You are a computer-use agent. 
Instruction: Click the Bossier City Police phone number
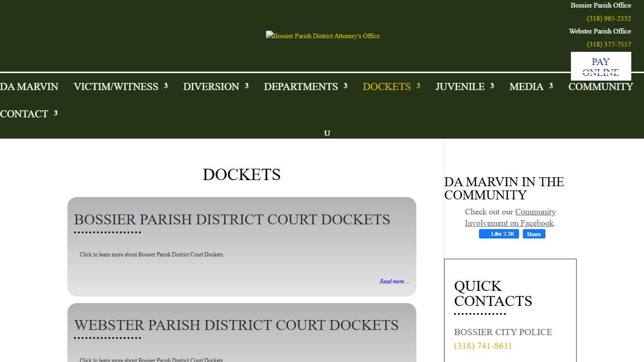(483, 346)
